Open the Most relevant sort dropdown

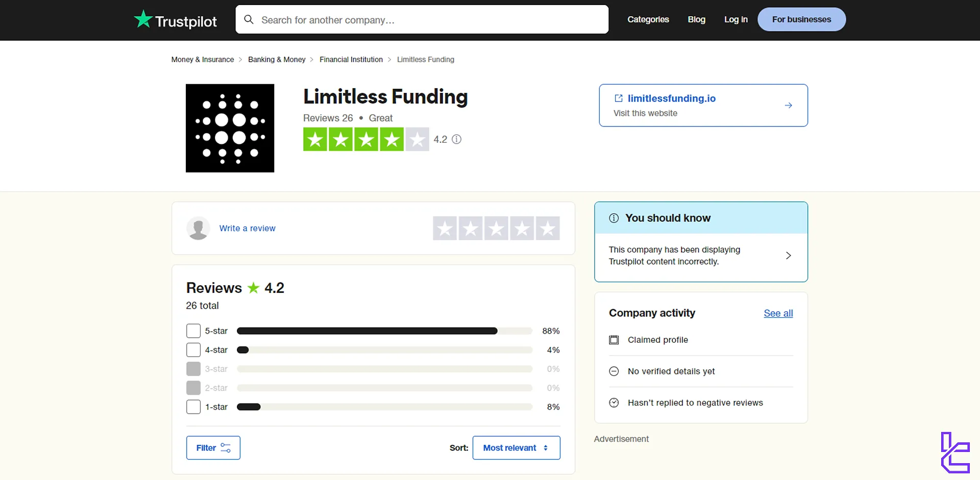516,448
